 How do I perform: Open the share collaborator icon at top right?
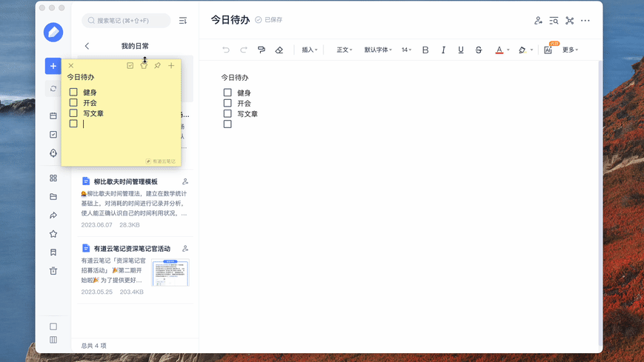(x=538, y=21)
